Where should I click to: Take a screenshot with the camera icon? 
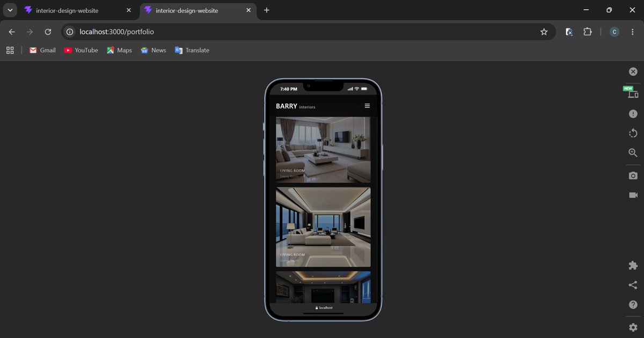(633, 175)
